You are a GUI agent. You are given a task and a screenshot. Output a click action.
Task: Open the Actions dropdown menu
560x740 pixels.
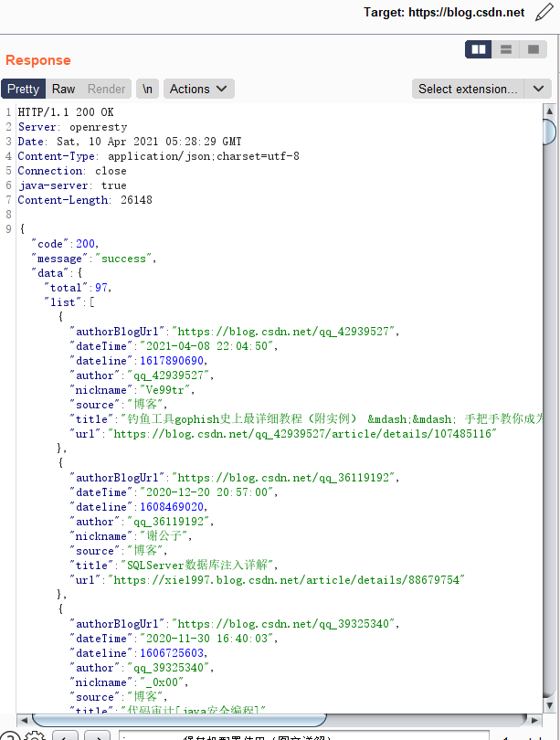coord(198,89)
